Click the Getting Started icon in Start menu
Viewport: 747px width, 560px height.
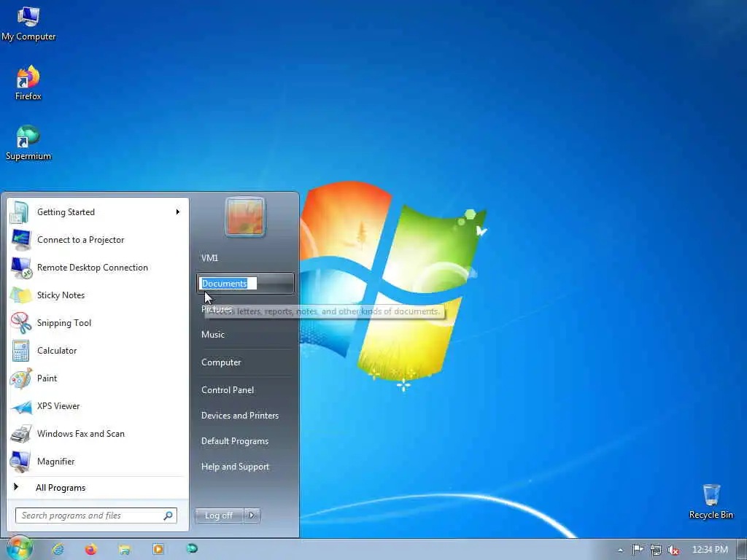pos(20,212)
